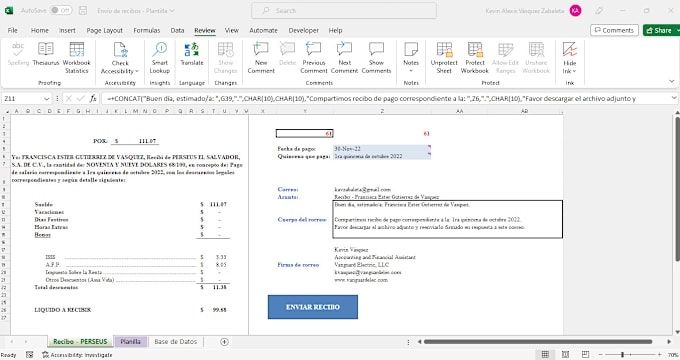The width and height of the screenshot is (680, 360).
Task: Switch to the Base de Datos sheet tab
Action: pos(176,341)
